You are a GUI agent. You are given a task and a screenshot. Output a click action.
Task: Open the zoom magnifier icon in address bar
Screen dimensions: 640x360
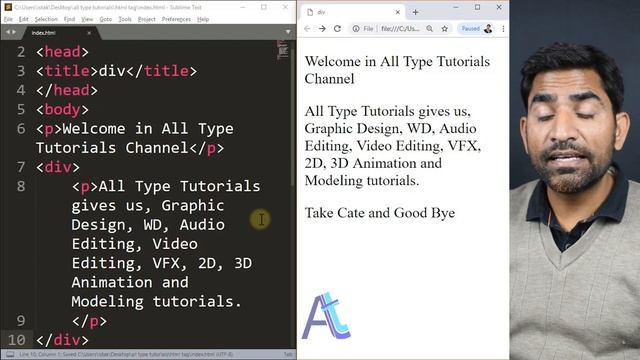429,29
